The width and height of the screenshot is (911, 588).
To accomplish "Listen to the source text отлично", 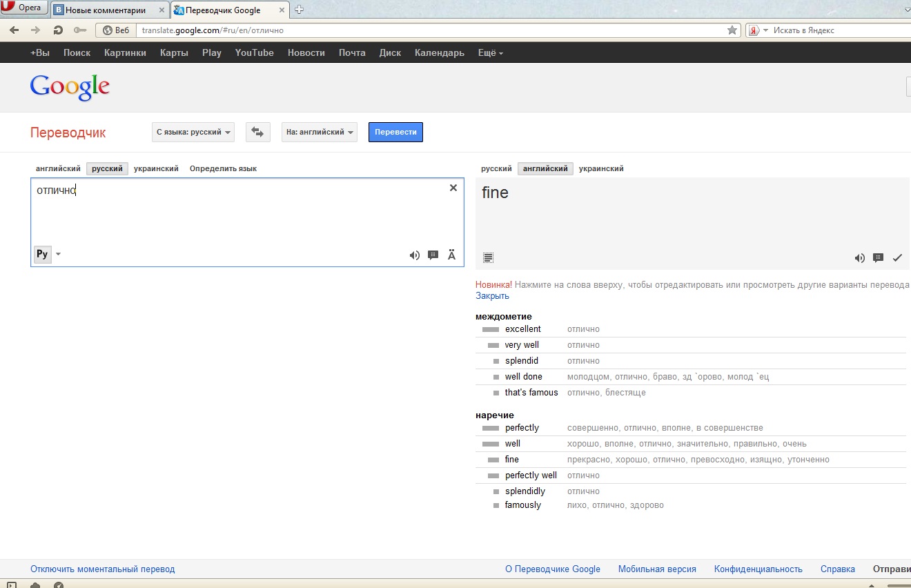I will 414,255.
